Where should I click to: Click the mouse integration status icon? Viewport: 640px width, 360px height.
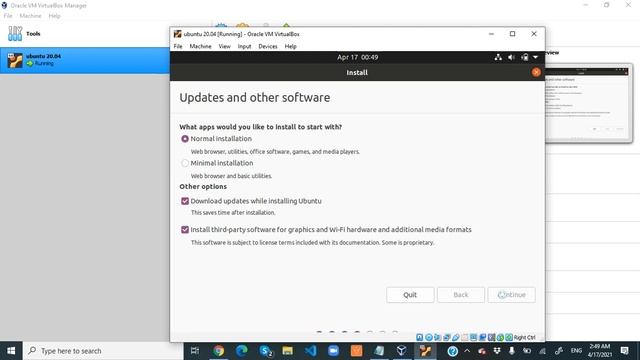500,338
